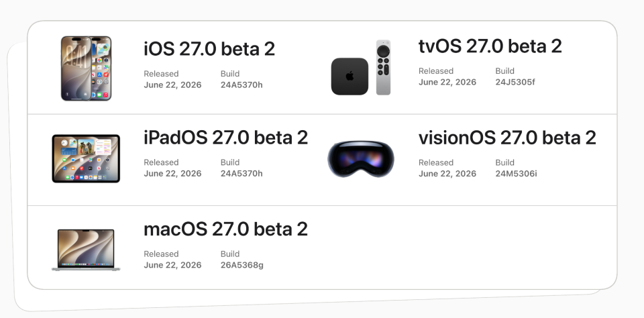Click the Apple TV box icon
Screen dimensions: 644x318
pos(350,76)
